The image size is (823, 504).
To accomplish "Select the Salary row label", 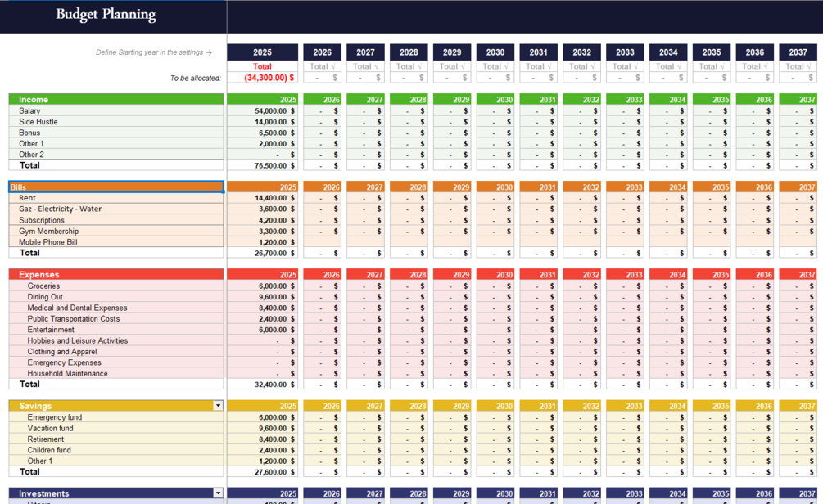I will pyautogui.click(x=29, y=110).
